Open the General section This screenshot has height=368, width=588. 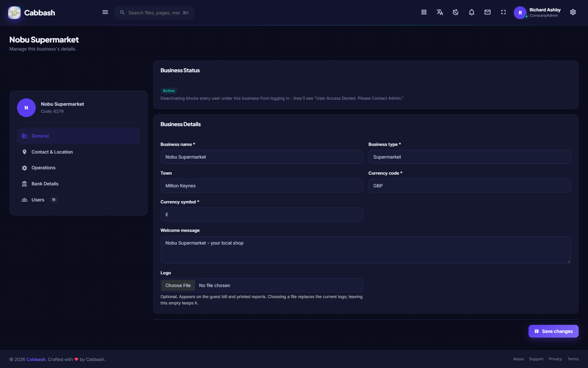(79, 136)
